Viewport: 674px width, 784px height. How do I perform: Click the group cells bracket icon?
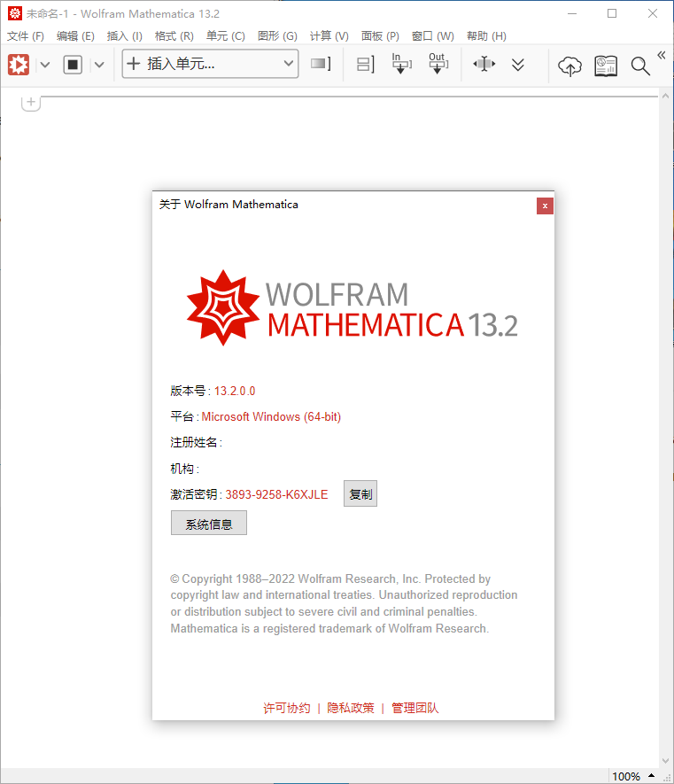coord(366,64)
